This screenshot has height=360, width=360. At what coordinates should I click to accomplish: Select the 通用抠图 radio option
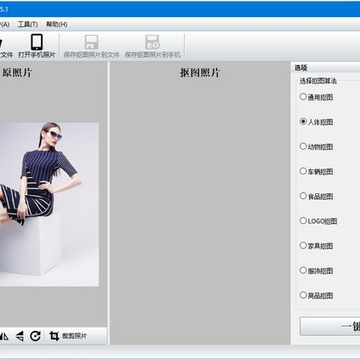tap(316, 97)
